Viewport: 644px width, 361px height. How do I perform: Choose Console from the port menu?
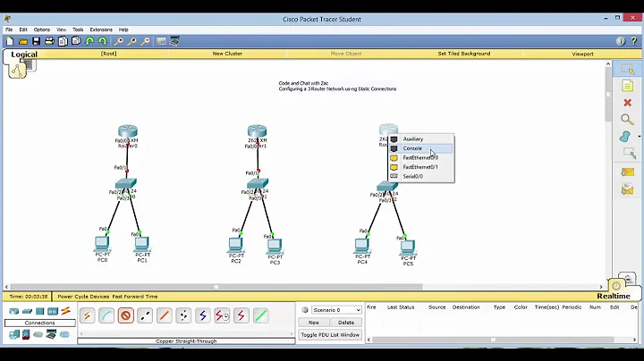pyautogui.click(x=421, y=148)
